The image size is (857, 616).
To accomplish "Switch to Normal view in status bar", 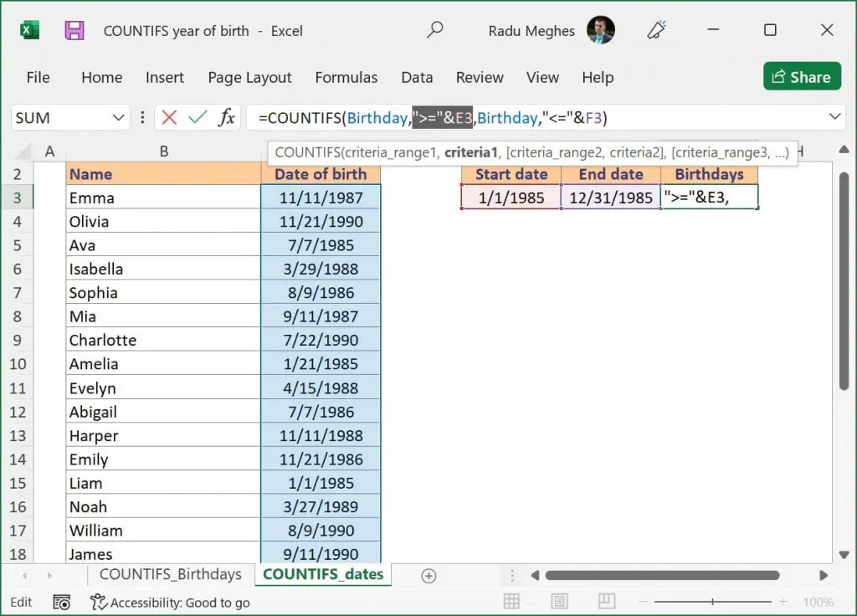I will pos(511,601).
